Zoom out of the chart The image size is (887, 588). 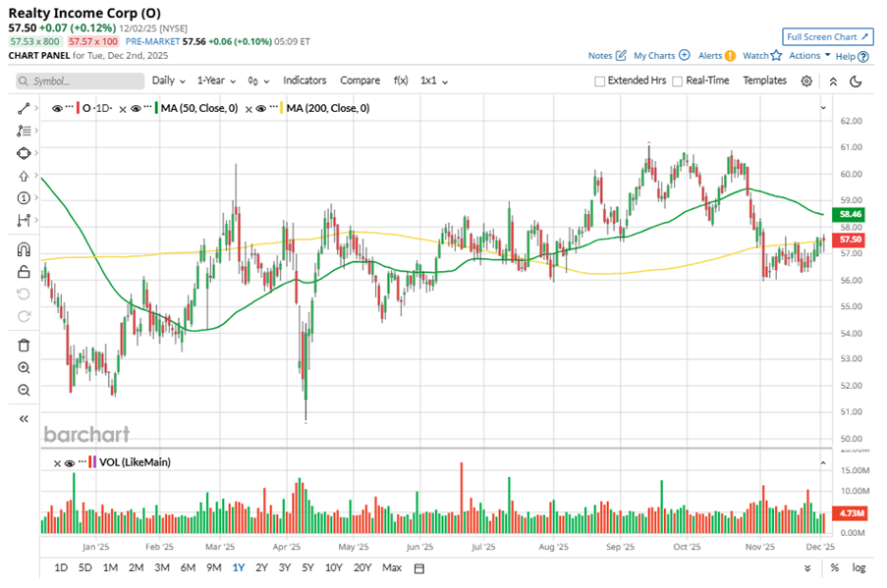(24, 390)
